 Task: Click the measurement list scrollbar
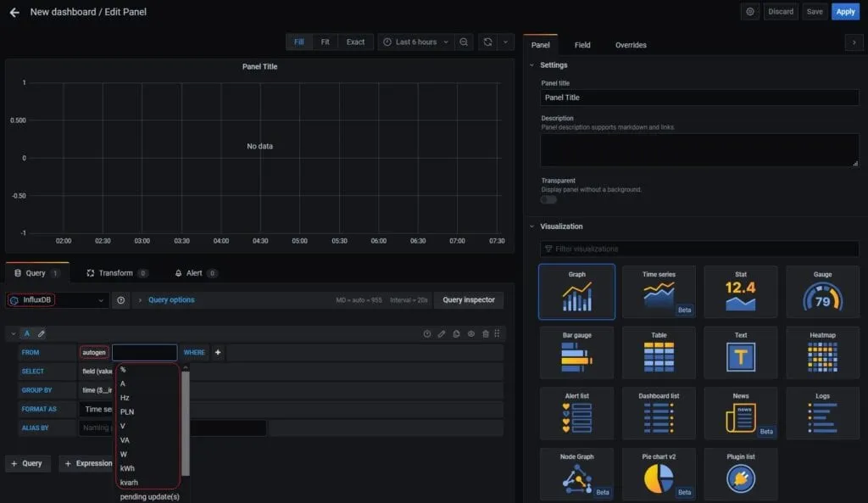pos(186,423)
